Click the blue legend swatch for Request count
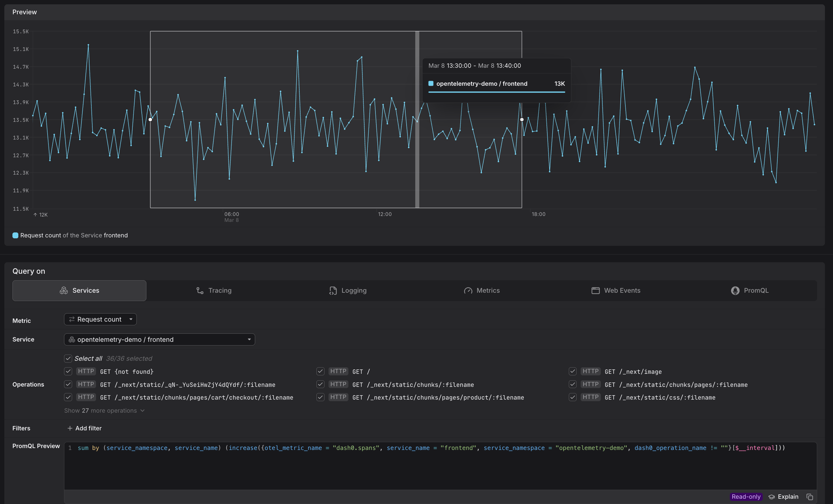Viewport: 833px width, 504px height. tap(15, 235)
